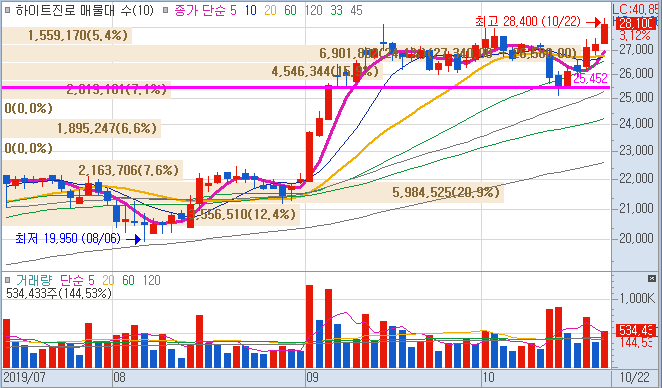This screenshot has height=388, width=662.
Task: Select the volume 단순 5 MA label
Action: tap(77, 280)
